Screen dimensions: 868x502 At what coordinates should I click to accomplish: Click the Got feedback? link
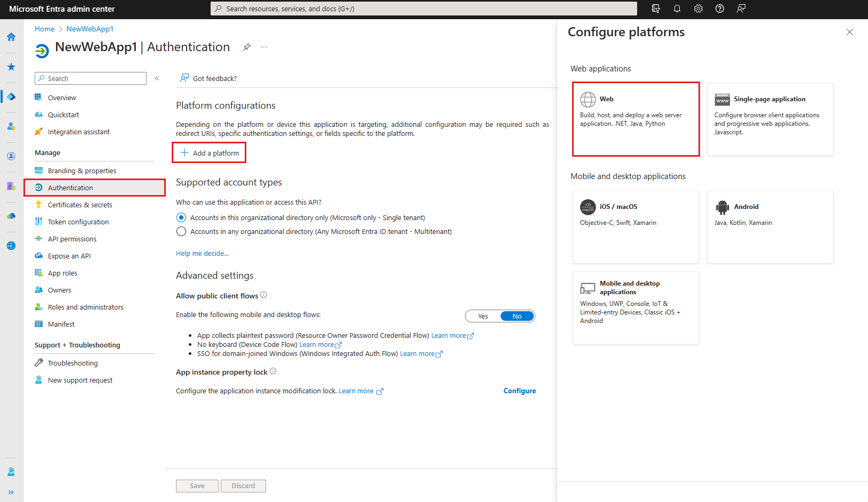tap(215, 78)
